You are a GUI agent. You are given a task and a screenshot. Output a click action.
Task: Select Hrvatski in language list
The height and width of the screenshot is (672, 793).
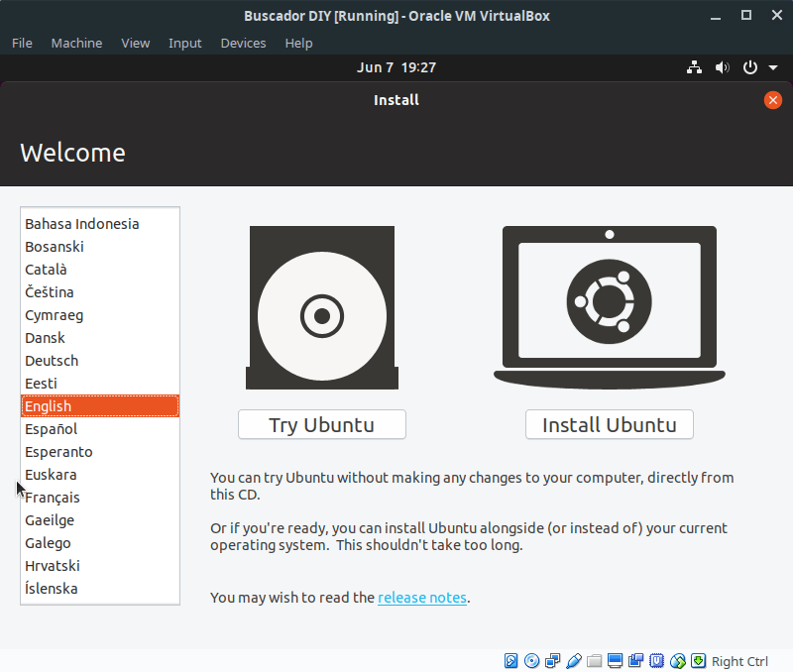(x=100, y=566)
